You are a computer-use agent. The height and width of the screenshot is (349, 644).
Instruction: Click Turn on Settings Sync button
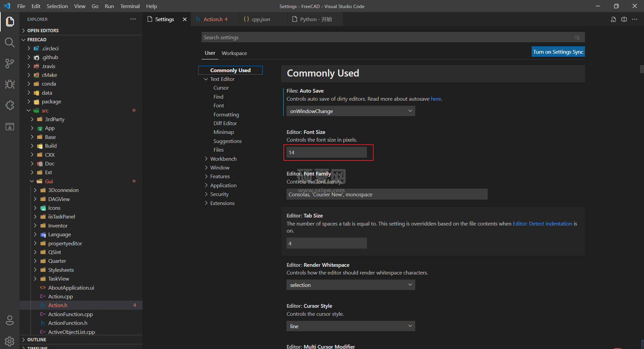(x=558, y=52)
